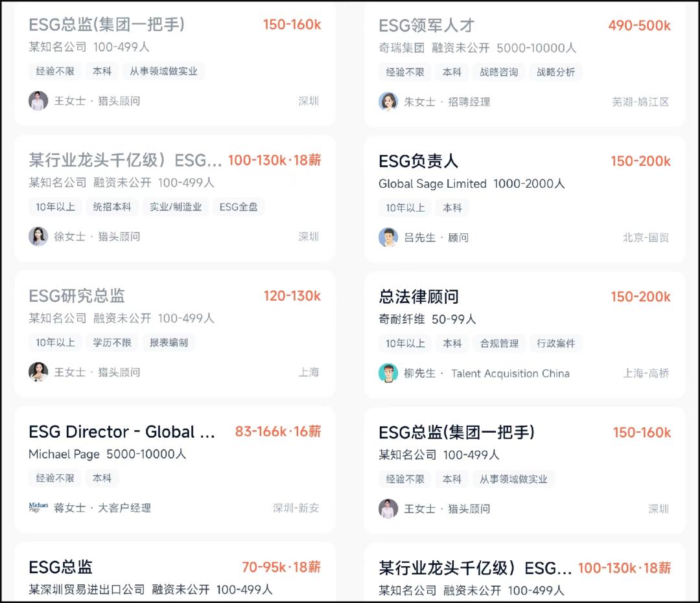This screenshot has width=700, height=603.
Task: Open the ESG研究总监 listing
Action: click(78, 296)
